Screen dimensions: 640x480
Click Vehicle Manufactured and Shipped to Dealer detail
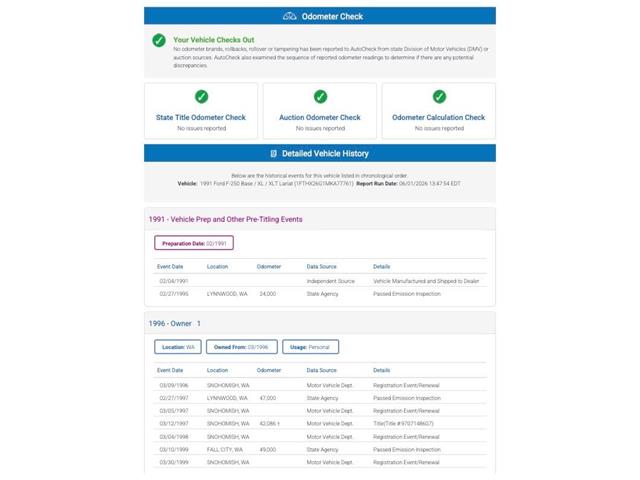[426, 281]
